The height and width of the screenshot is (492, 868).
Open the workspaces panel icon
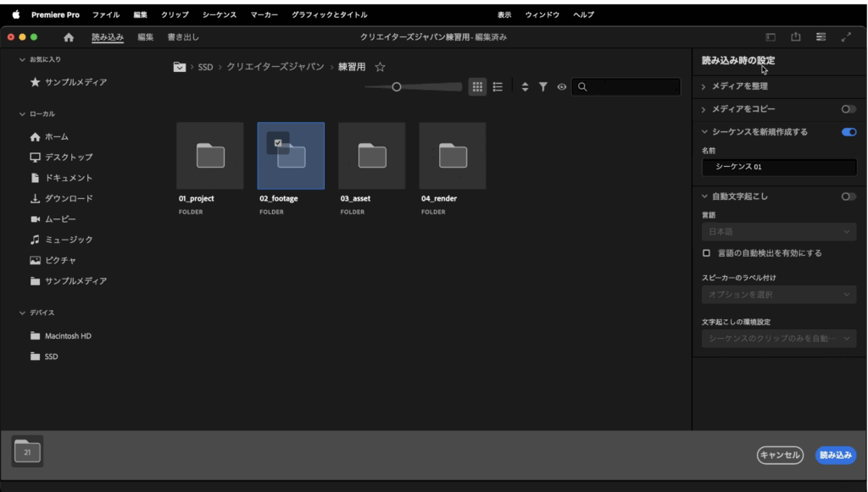click(x=821, y=37)
